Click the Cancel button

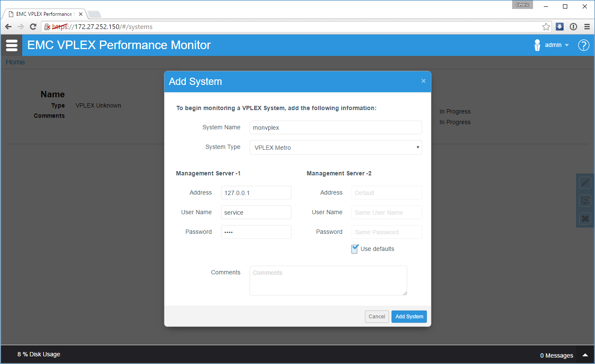(x=377, y=317)
